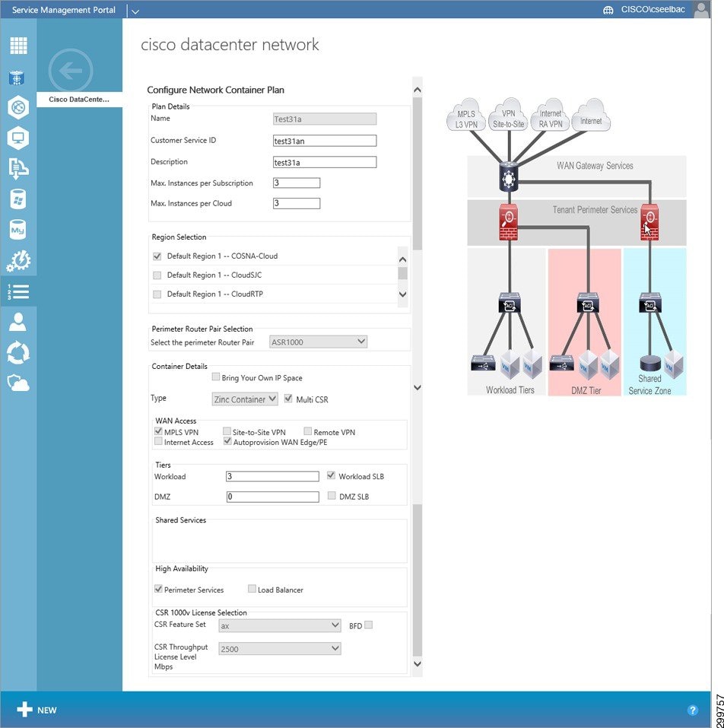Click the MySQL Servers icon in sidebar
This screenshot has height=728, width=724.
coord(18,229)
